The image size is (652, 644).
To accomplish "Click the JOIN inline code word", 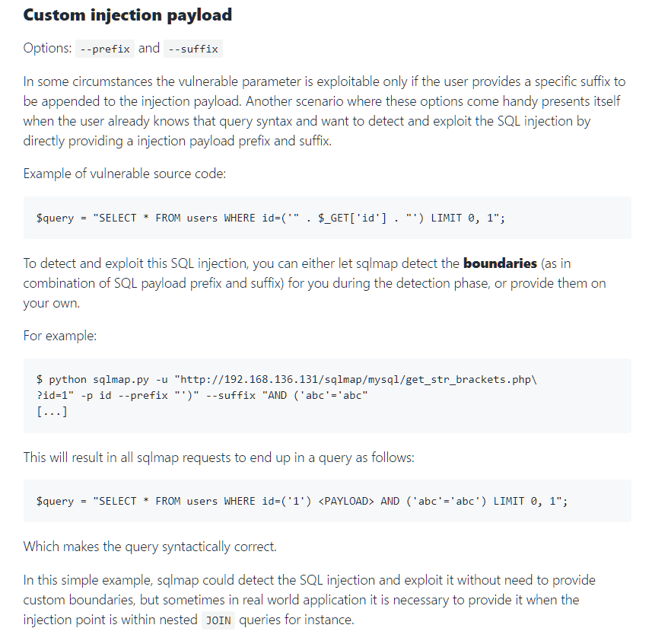I will (218, 620).
